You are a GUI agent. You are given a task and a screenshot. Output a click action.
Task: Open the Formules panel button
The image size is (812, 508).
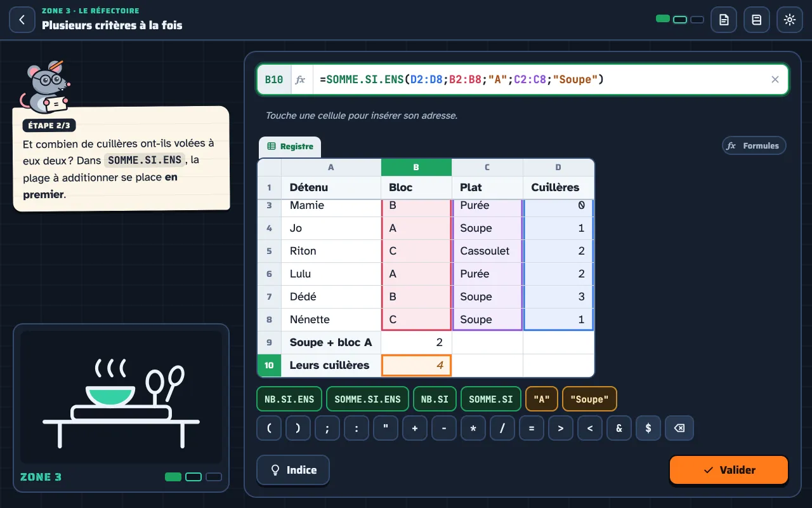754,145
